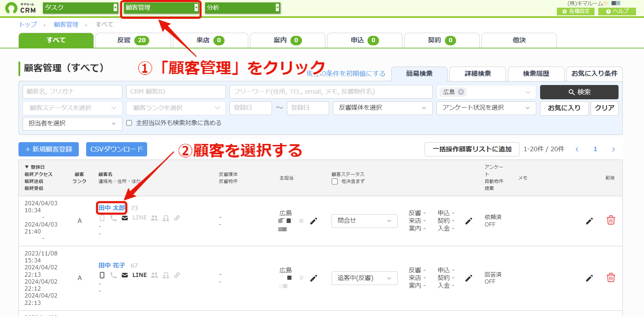Click 一括操作顧客リストに追加 button

[472, 149]
